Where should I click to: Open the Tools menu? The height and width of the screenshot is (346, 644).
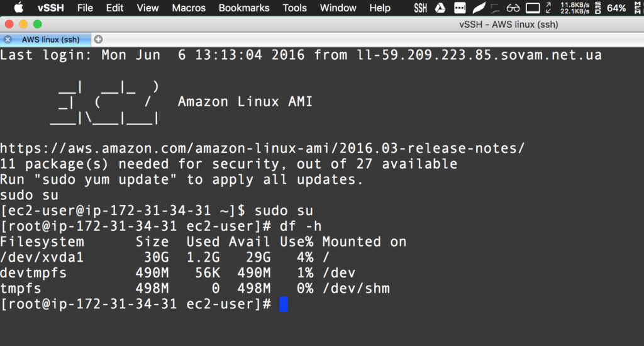coord(294,8)
